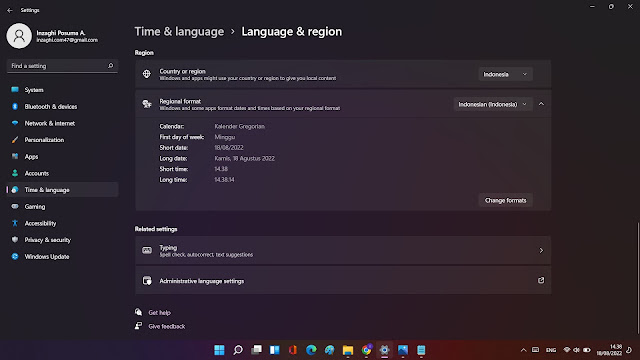
Task: Click the Give feedback link
Action: [x=167, y=327]
